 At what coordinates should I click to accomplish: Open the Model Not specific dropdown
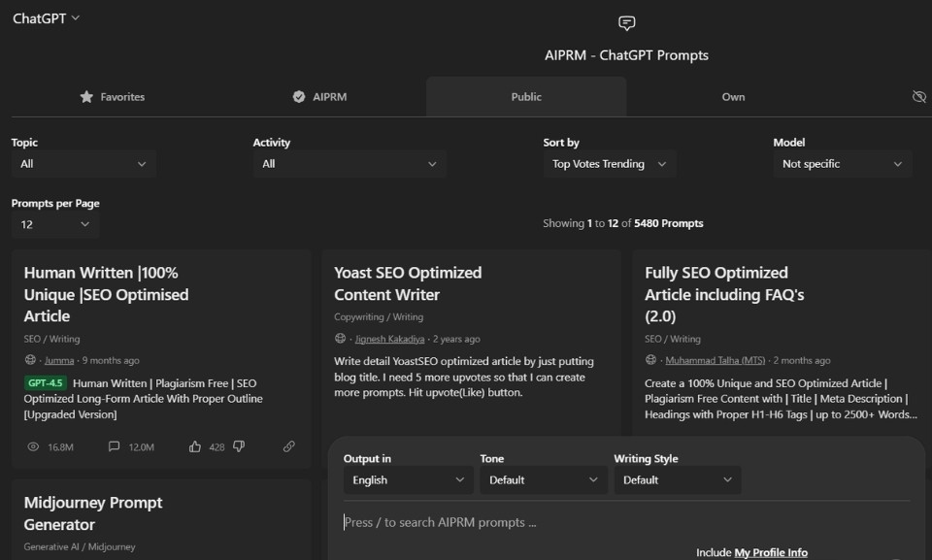[x=843, y=164]
